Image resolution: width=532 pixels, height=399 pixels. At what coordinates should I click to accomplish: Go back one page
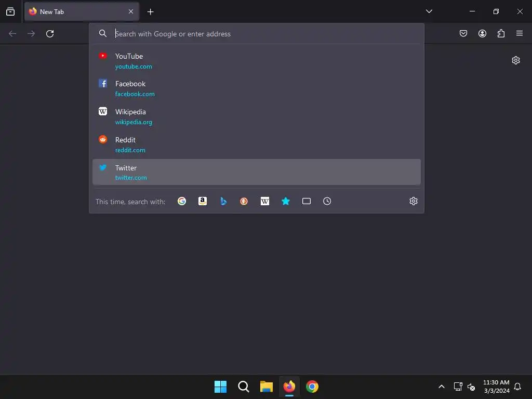coord(12,34)
